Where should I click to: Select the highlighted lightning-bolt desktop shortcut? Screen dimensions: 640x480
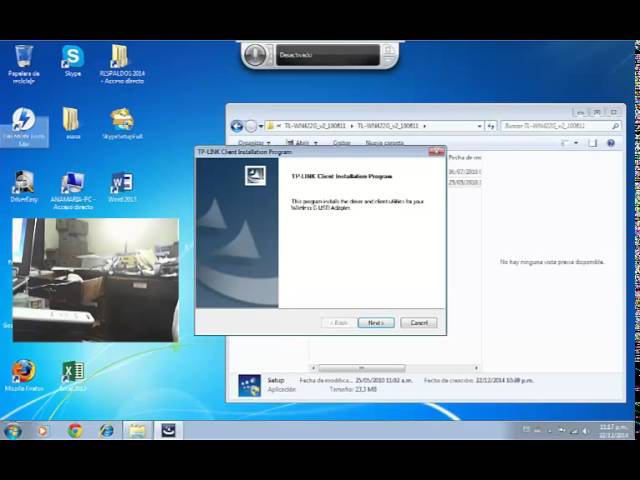pos(24,127)
